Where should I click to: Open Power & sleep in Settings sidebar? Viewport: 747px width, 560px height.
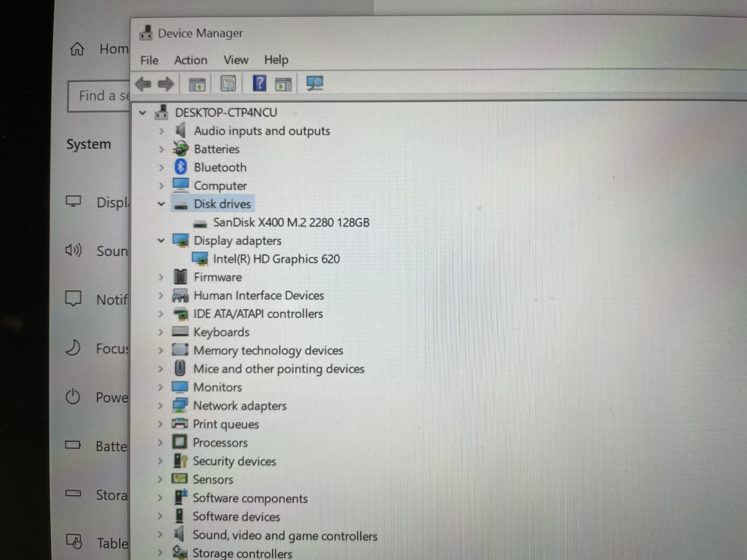coord(97,397)
